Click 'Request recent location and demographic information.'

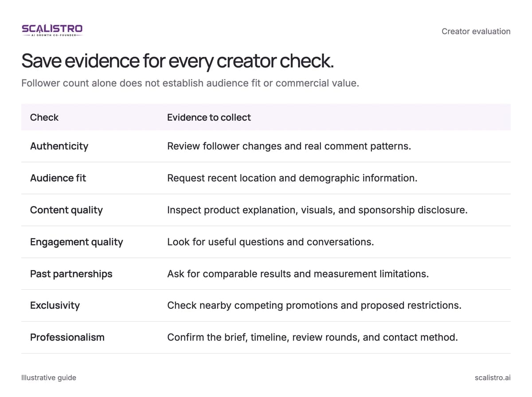coord(292,178)
